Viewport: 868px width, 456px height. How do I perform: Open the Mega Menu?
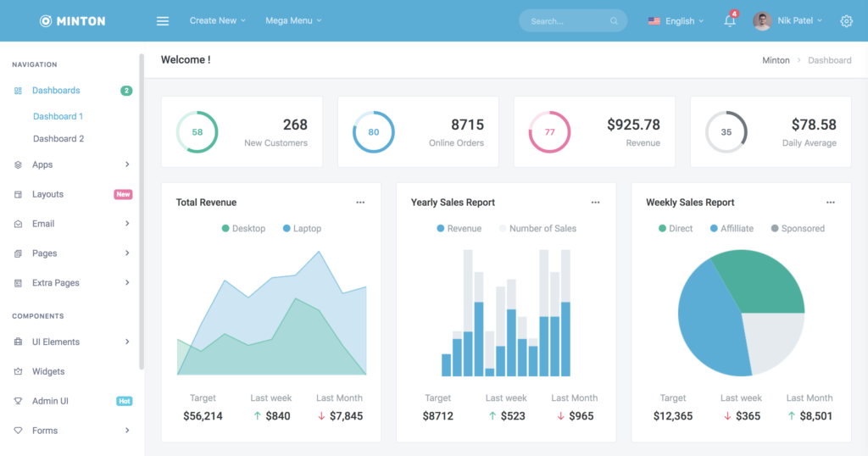point(293,20)
